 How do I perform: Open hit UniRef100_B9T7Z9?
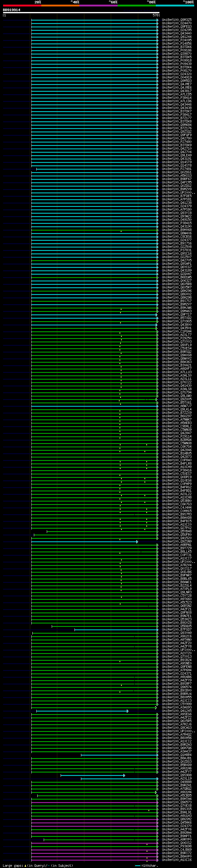177,548
